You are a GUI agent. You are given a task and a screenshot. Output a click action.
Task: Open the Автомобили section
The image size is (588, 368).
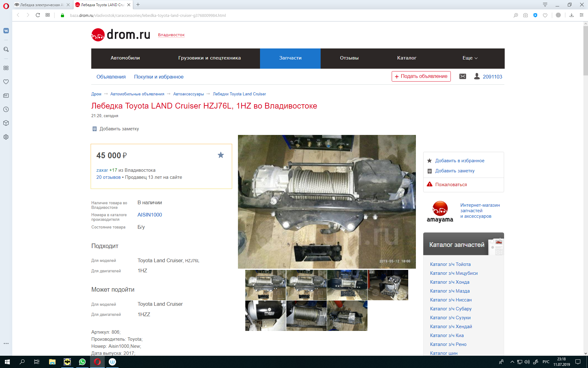(x=125, y=58)
